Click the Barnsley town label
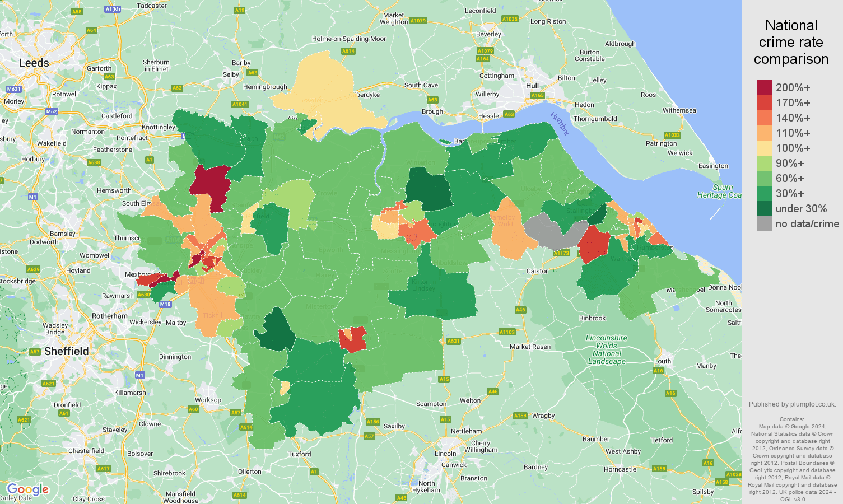This screenshot has height=504, width=843. (x=63, y=234)
